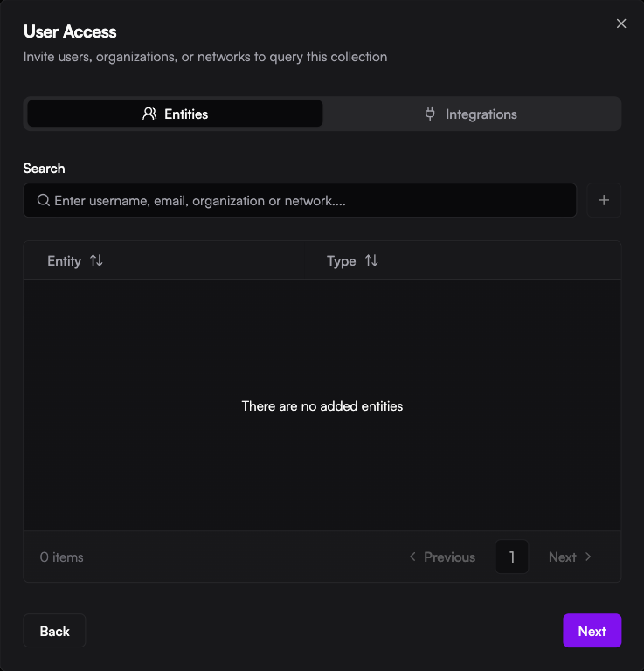Go to Previous page in pagination

tap(449, 557)
